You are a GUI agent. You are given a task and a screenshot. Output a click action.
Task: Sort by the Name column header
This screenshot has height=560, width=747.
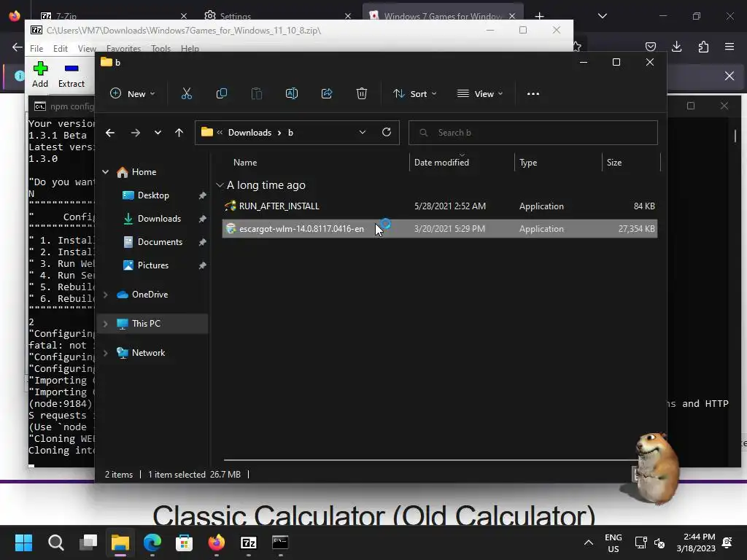tap(245, 163)
